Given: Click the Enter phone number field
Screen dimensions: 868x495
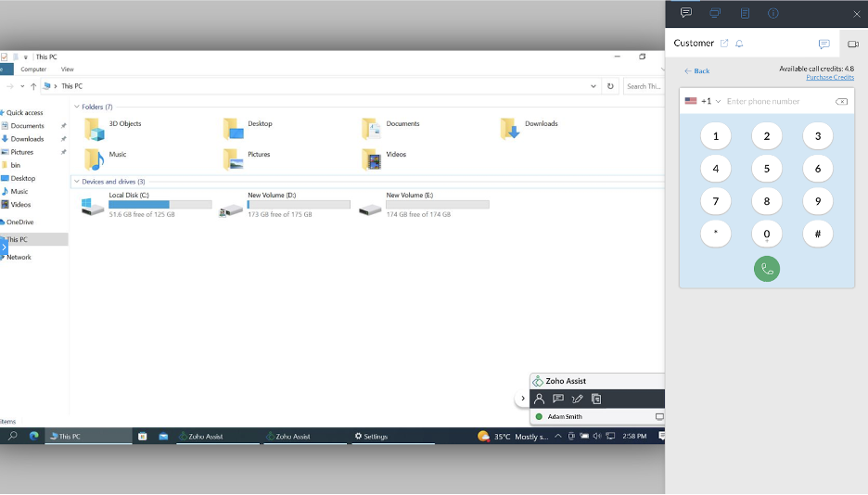Looking at the screenshot, I should coord(778,101).
